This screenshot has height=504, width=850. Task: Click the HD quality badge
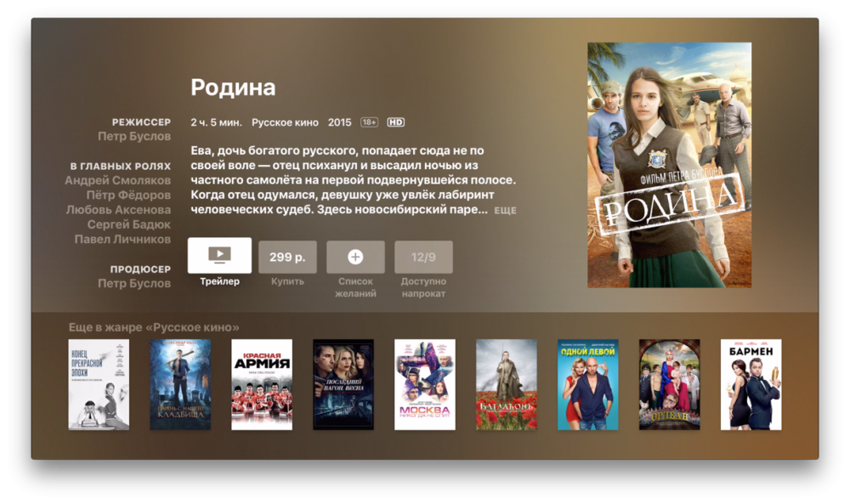pos(396,122)
